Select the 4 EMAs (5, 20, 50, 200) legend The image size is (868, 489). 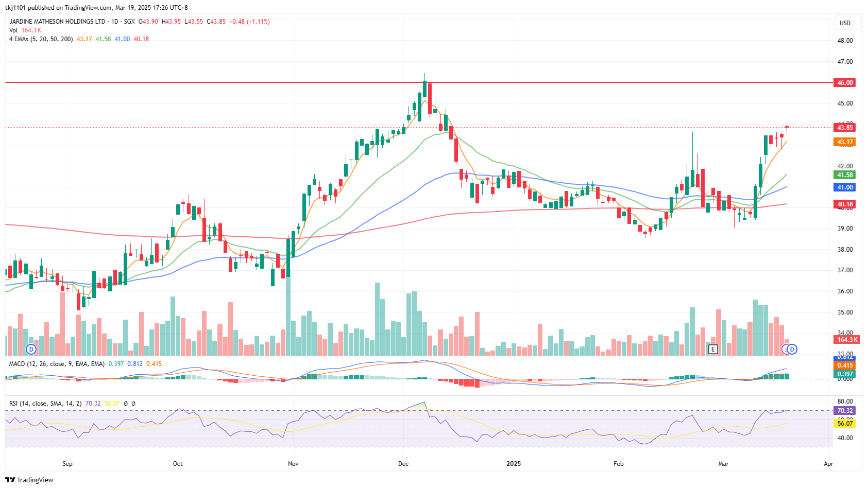coord(41,39)
